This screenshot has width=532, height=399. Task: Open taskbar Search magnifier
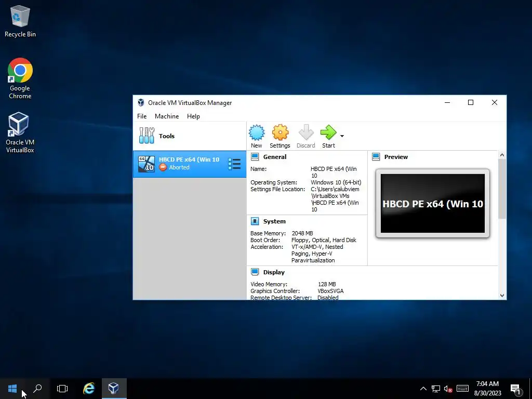tap(37, 389)
